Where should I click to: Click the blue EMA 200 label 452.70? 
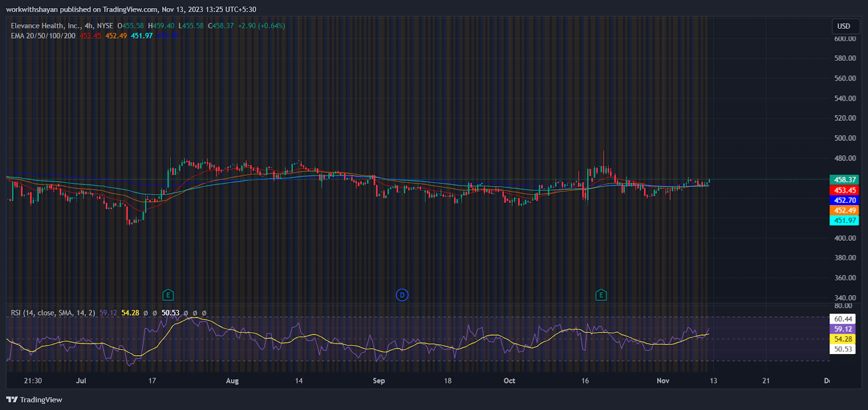tap(844, 200)
